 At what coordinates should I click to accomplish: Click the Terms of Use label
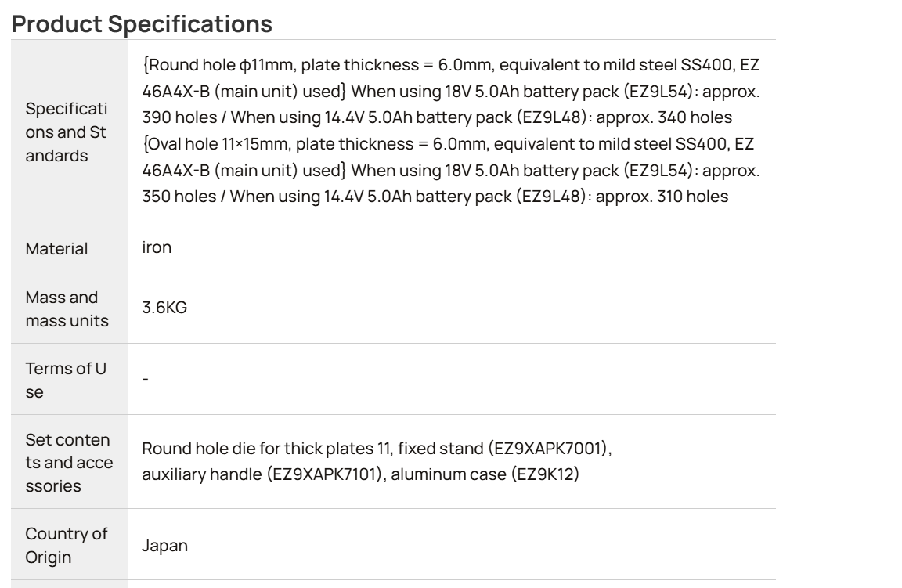[x=66, y=380]
